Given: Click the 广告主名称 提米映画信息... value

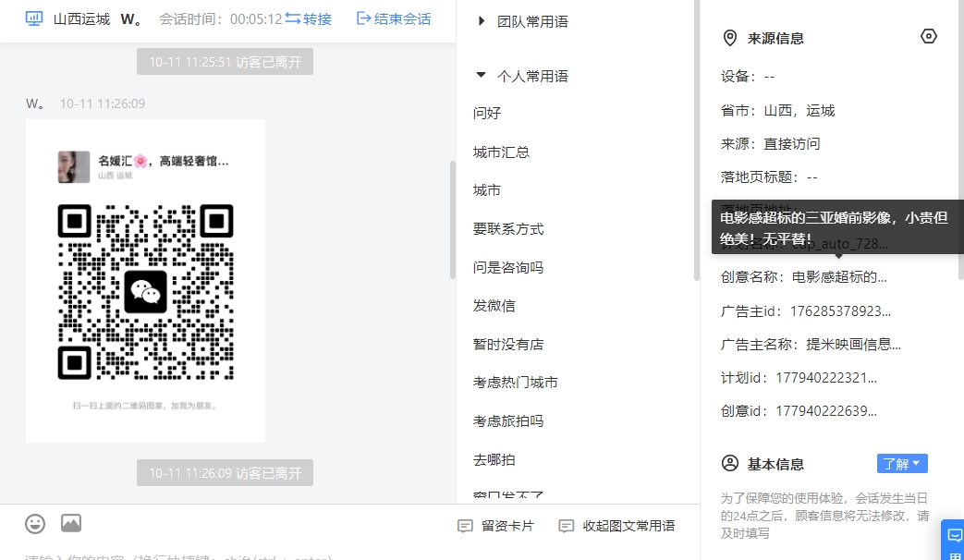Looking at the screenshot, I should 853,345.
